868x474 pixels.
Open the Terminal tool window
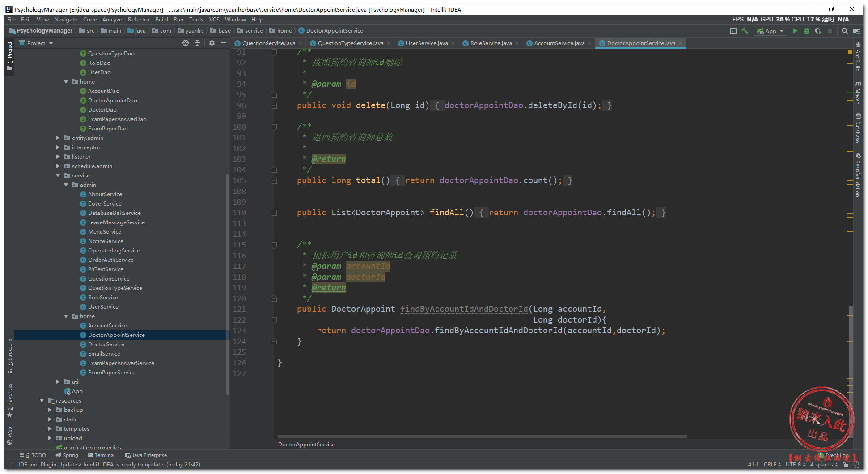pyautogui.click(x=102, y=455)
